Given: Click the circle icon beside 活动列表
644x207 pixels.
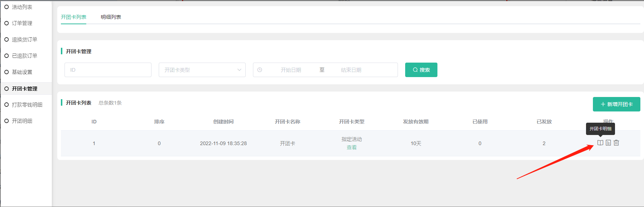Looking at the screenshot, I should tap(7, 7).
